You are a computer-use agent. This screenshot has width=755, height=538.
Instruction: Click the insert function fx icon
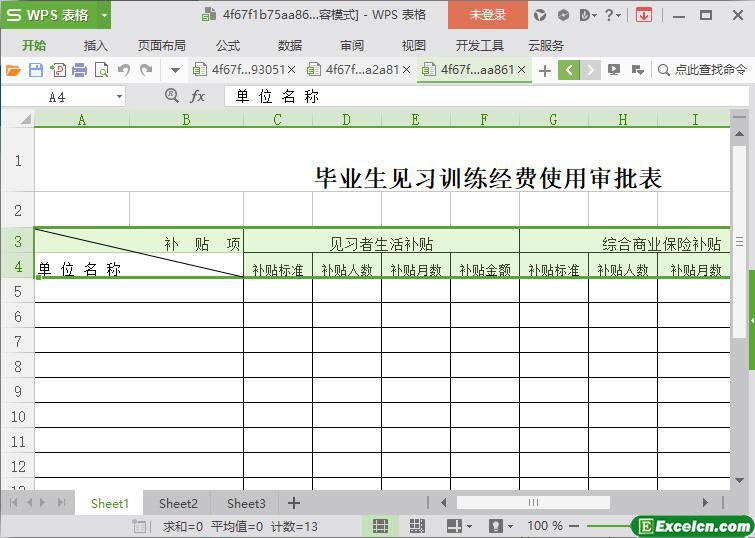198,96
